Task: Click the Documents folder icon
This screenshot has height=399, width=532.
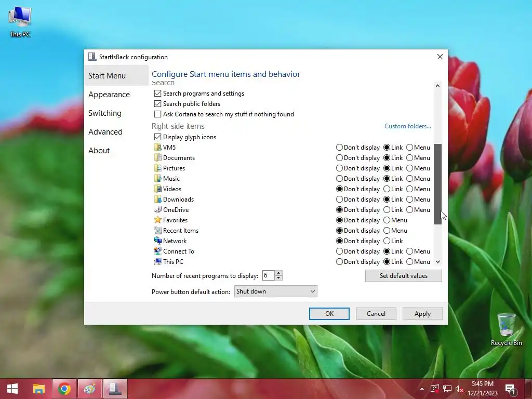Action: [x=157, y=158]
